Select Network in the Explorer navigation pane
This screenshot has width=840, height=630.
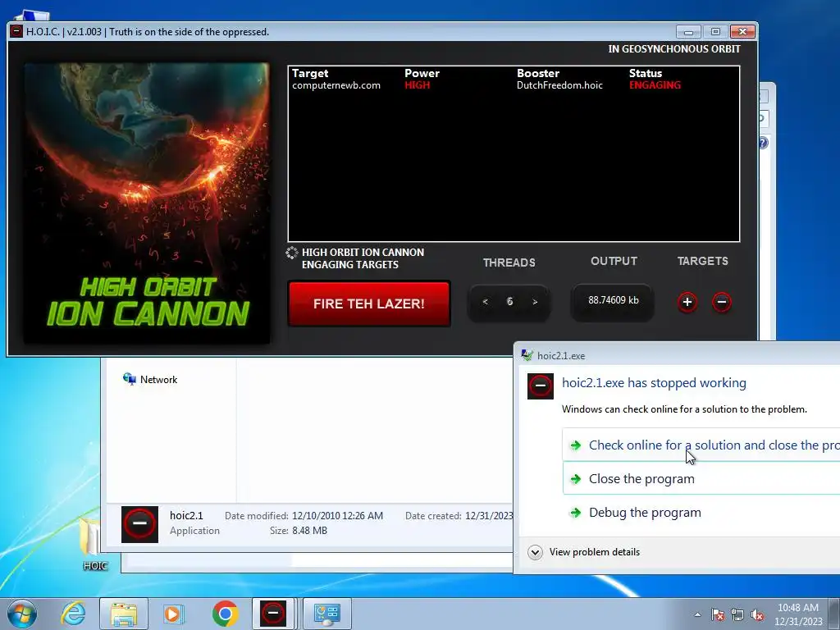(x=151, y=379)
